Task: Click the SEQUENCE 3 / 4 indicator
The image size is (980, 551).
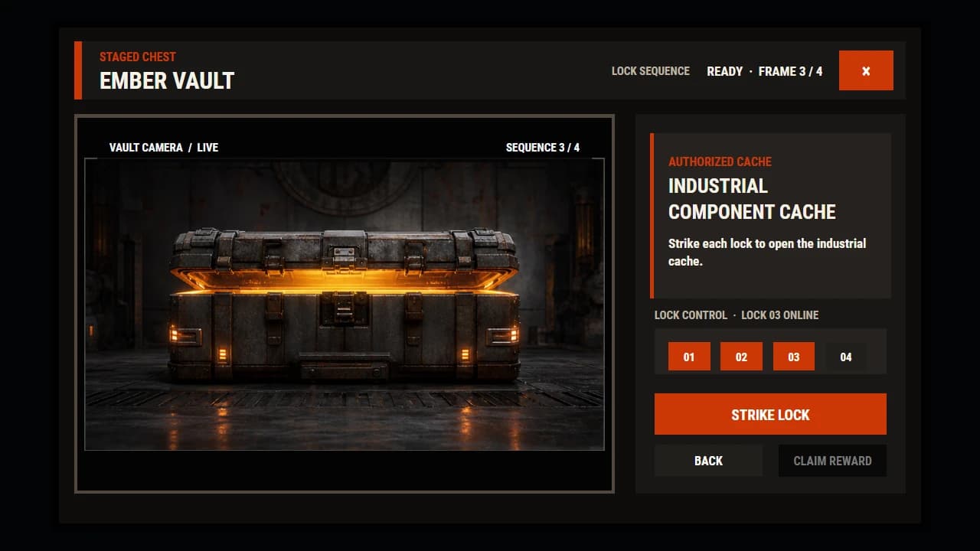Action: [543, 147]
